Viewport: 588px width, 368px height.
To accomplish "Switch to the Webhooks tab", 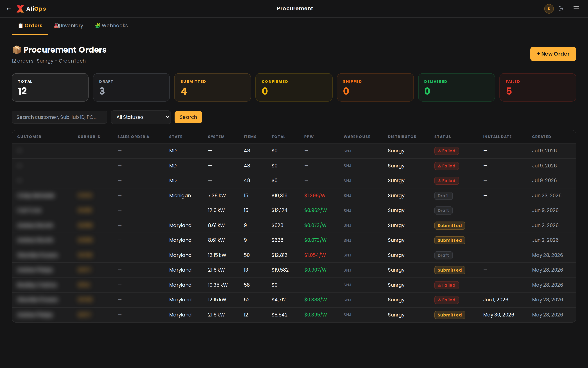I will [x=111, y=26].
